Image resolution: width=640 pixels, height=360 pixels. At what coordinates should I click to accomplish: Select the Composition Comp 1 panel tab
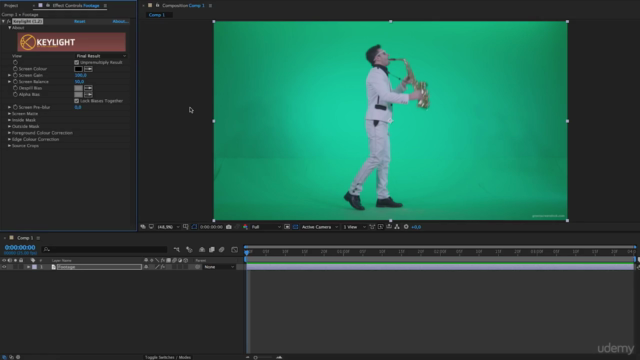183,6
